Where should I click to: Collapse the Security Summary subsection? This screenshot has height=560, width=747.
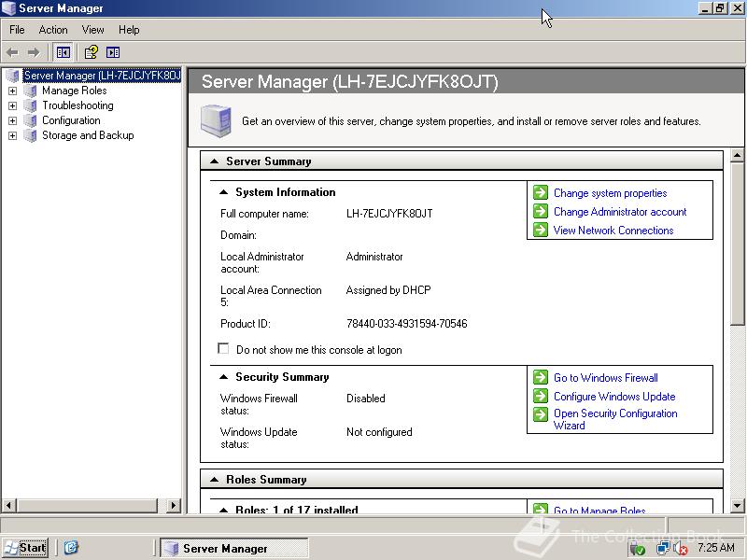(223, 377)
